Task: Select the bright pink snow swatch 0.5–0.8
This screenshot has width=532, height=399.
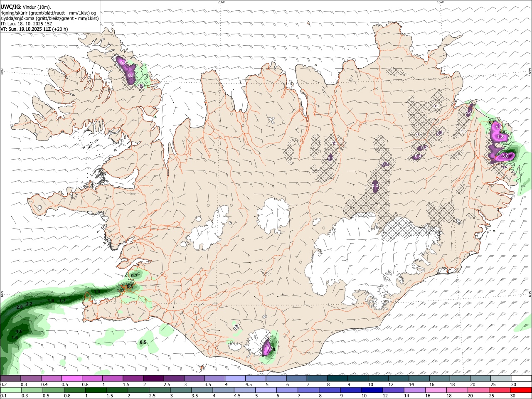Action: coord(71,378)
